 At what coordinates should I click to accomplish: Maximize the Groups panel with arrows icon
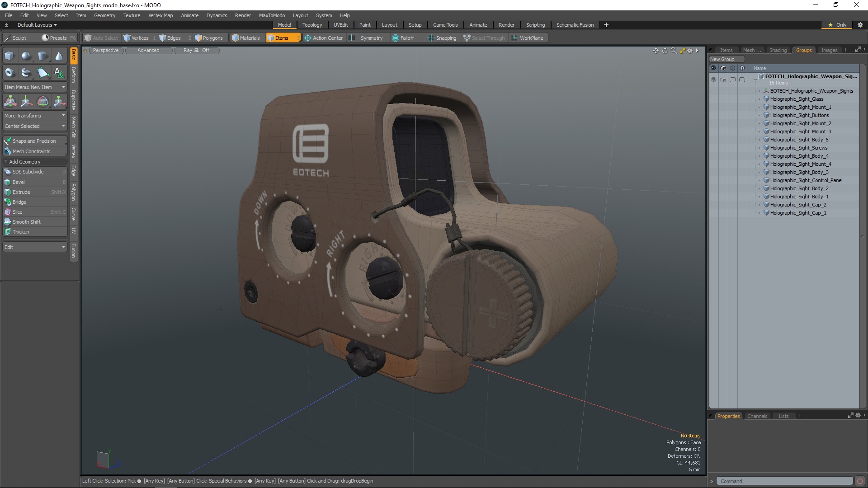click(858, 50)
